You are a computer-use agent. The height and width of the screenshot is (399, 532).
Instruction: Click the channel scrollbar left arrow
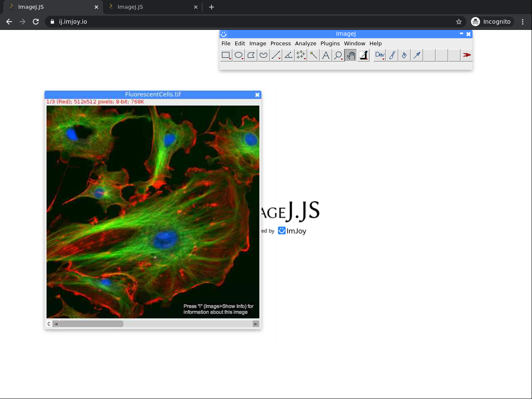pyautogui.click(x=56, y=324)
